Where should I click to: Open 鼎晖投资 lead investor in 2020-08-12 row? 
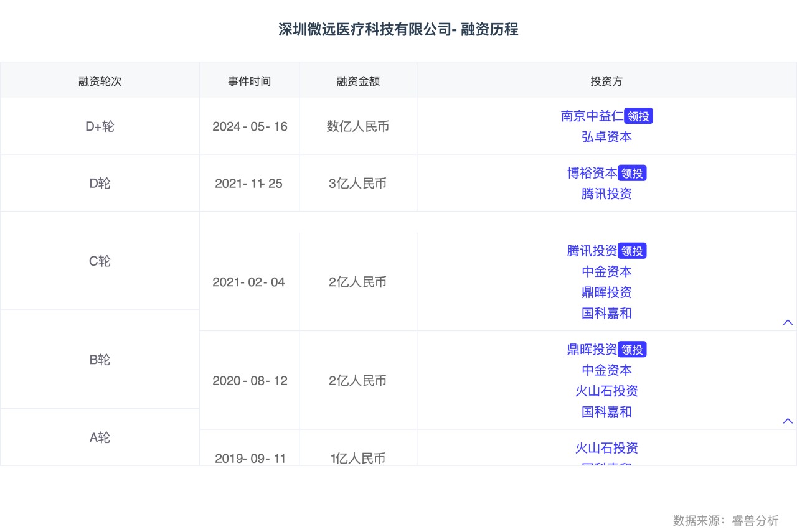coord(592,350)
